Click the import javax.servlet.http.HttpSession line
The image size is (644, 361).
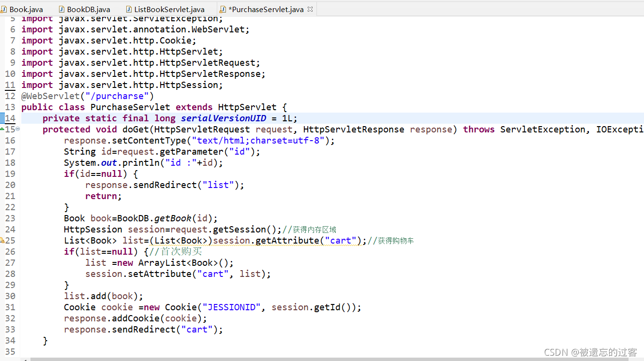(122, 85)
